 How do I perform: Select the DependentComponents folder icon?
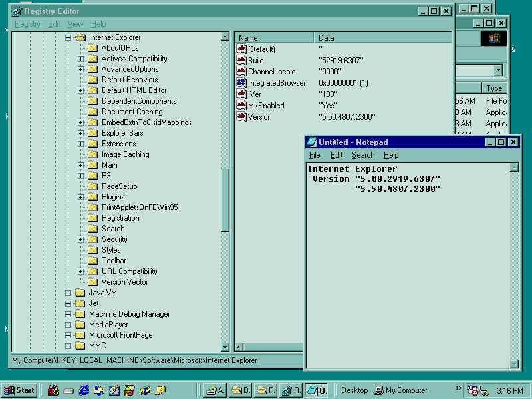pyautogui.click(x=92, y=101)
